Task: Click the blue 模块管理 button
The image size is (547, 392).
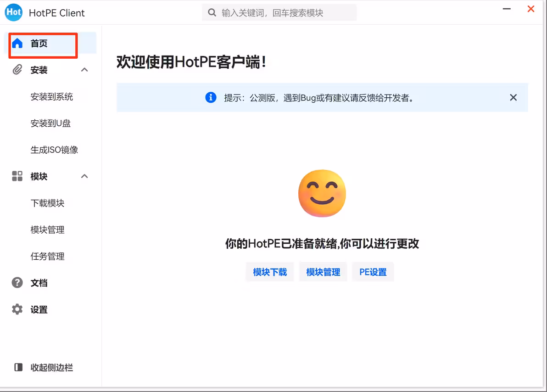Action: pos(323,272)
